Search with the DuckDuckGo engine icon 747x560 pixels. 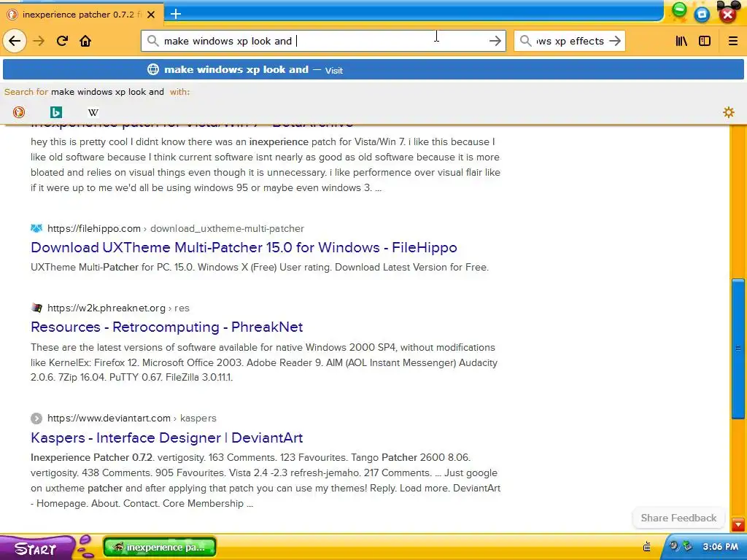click(19, 112)
